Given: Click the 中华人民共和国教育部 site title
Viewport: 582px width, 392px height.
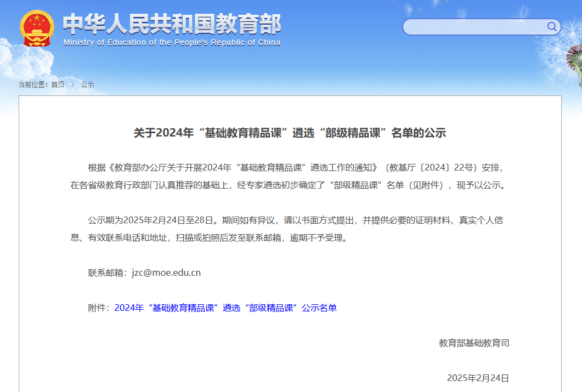Looking at the screenshot, I should tap(172, 24).
